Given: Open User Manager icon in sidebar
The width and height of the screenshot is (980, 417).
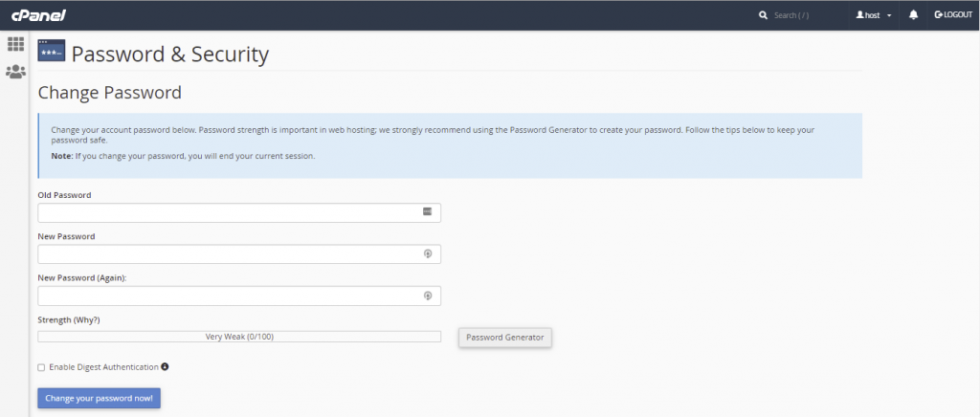Looking at the screenshot, I should 15,72.
